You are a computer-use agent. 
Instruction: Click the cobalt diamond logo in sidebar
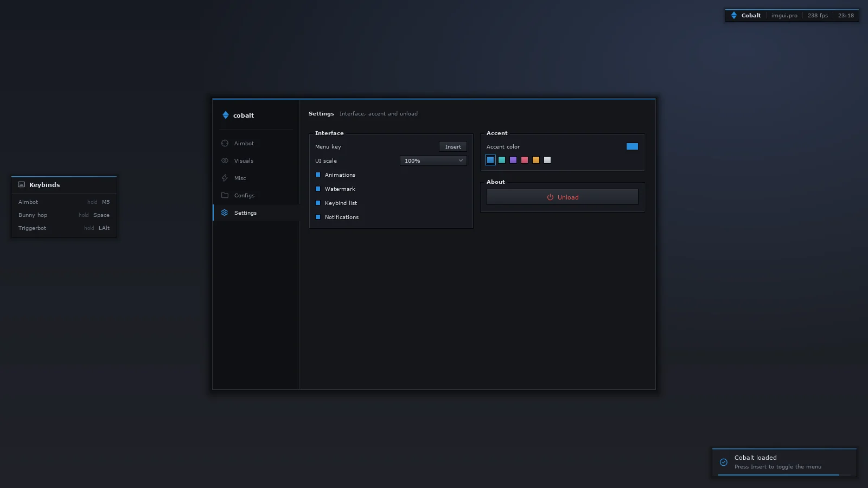226,115
